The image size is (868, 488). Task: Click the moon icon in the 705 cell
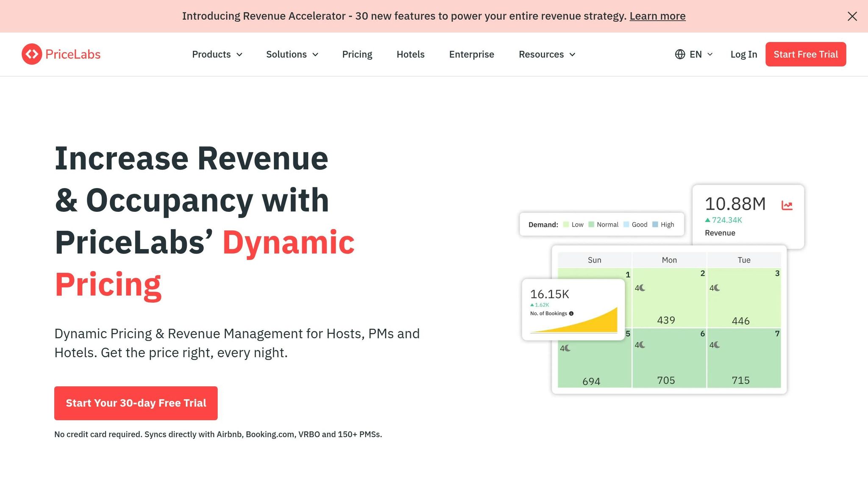coord(642,345)
